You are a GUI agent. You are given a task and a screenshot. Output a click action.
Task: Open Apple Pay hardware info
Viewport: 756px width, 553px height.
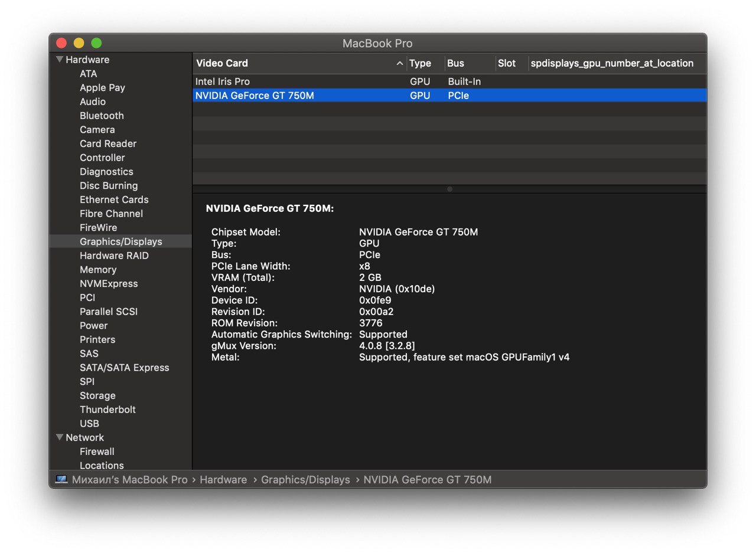coord(103,88)
